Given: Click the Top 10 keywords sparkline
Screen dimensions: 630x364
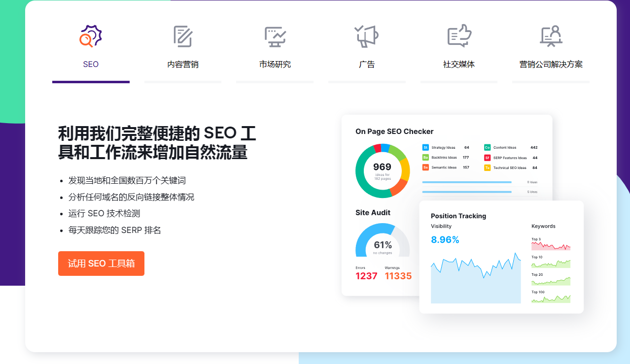Looking at the screenshot, I should (551, 264).
